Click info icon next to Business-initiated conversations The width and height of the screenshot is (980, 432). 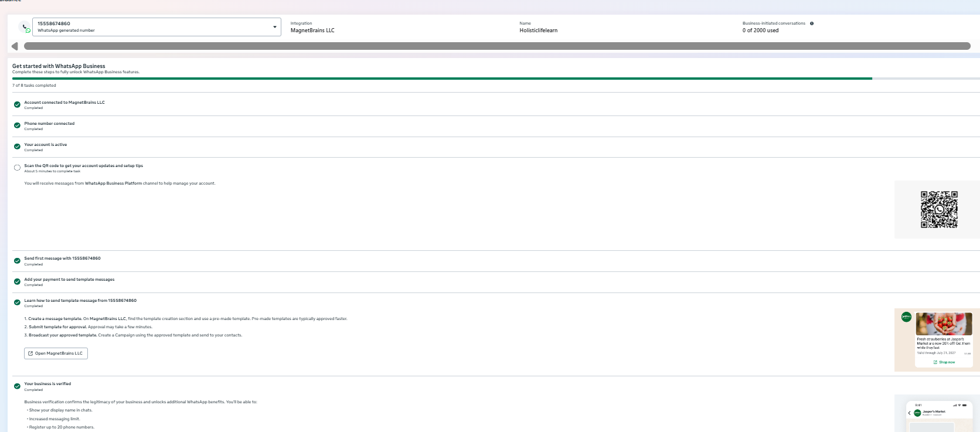tap(812, 23)
